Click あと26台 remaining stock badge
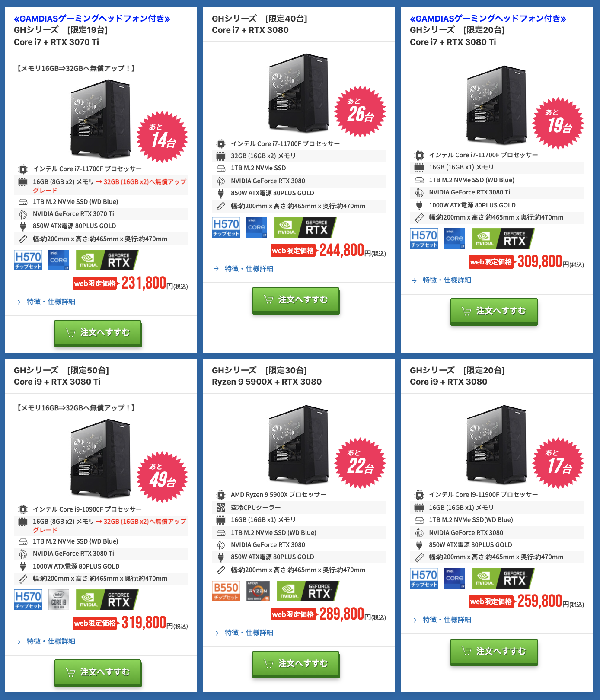 pyautogui.click(x=360, y=111)
